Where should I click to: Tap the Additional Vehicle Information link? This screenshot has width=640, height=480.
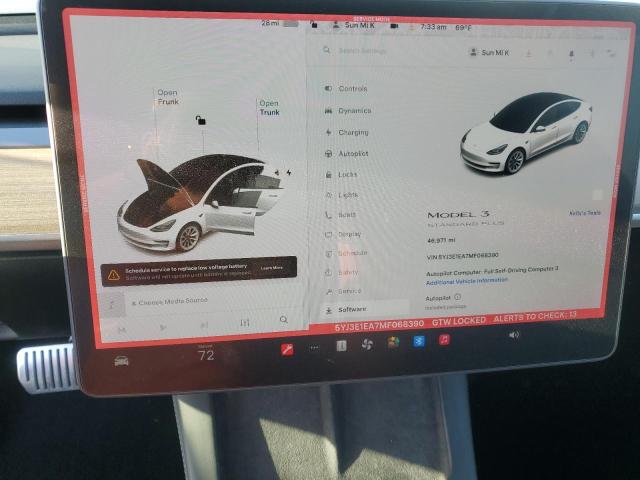pyautogui.click(x=467, y=282)
